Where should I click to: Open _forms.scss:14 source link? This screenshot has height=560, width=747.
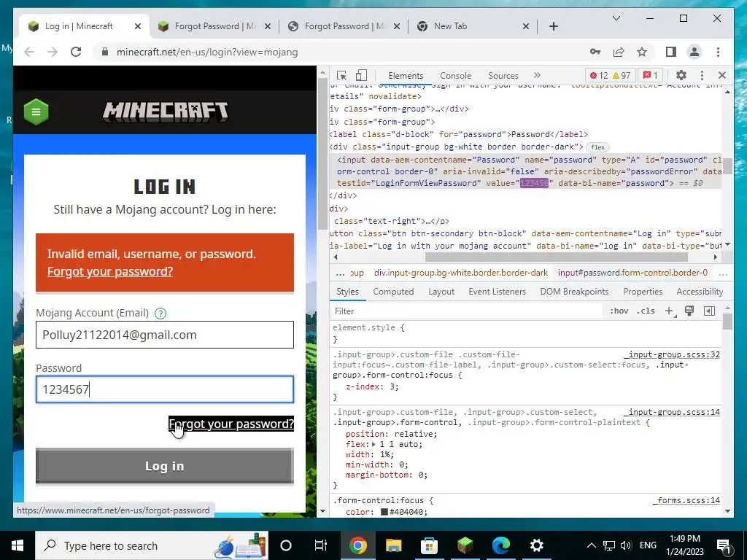click(686, 500)
